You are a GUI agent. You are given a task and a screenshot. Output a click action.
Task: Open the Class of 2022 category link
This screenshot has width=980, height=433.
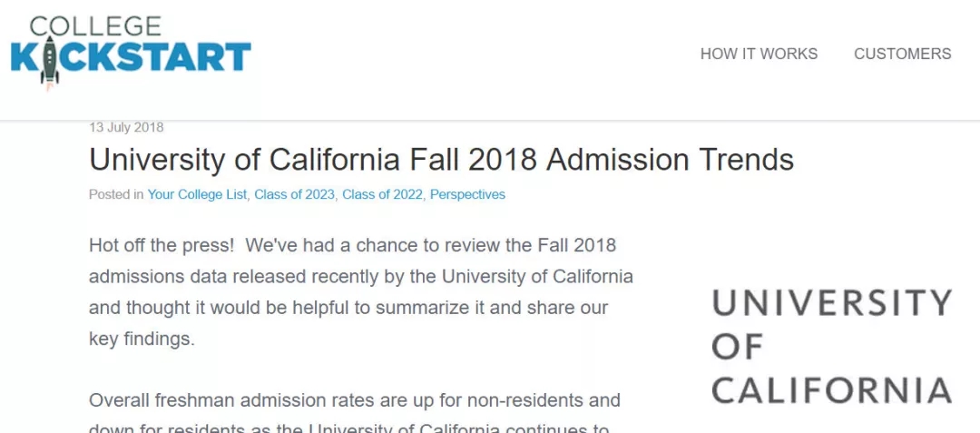pyautogui.click(x=383, y=194)
